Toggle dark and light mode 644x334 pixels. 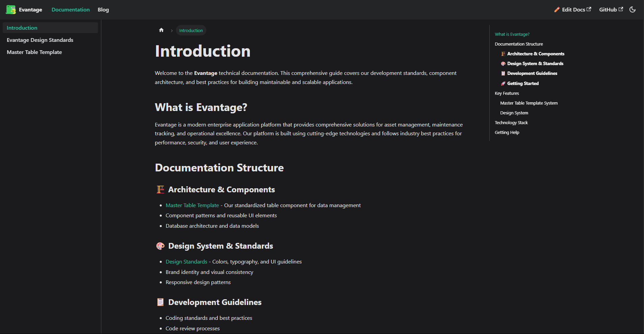(x=633, y=9)
